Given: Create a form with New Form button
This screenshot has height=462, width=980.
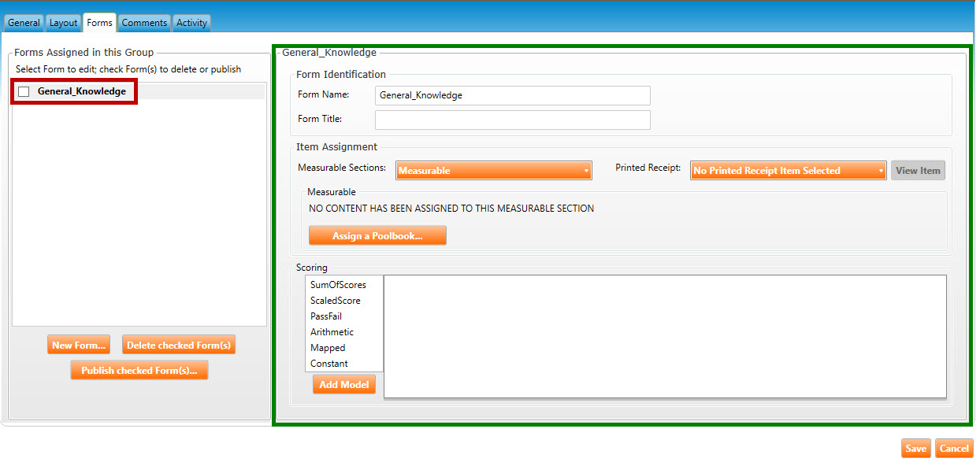Looking at the screenshot, I should click(x=79, y=346).
